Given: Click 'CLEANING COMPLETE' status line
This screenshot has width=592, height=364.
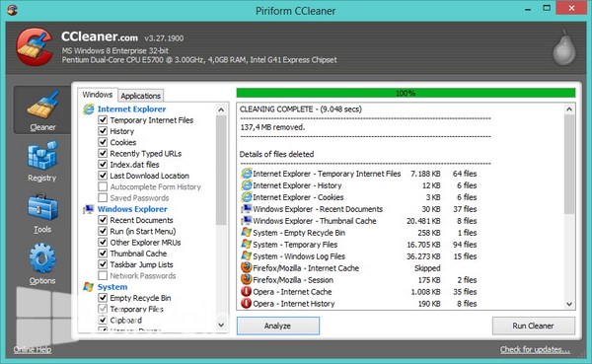Looking at the screenshot, I should pyautogui.click(x=301, y=109).
